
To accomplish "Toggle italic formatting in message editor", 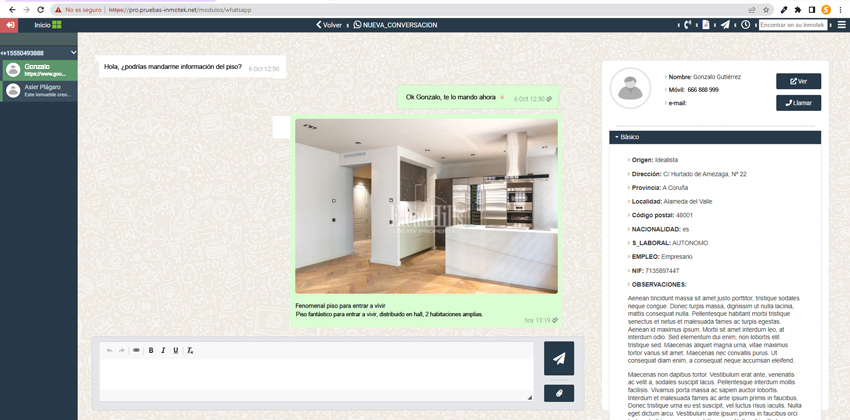I will 163,351.
